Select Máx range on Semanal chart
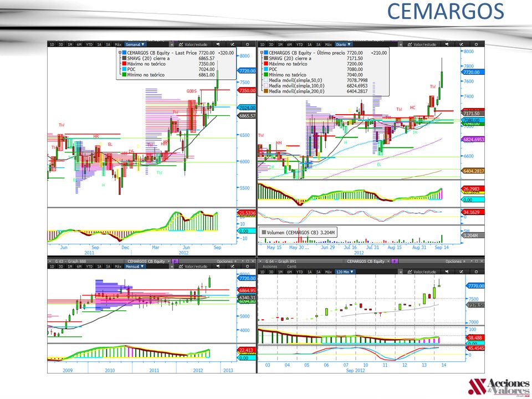532x399 pixels. (117, 44)
